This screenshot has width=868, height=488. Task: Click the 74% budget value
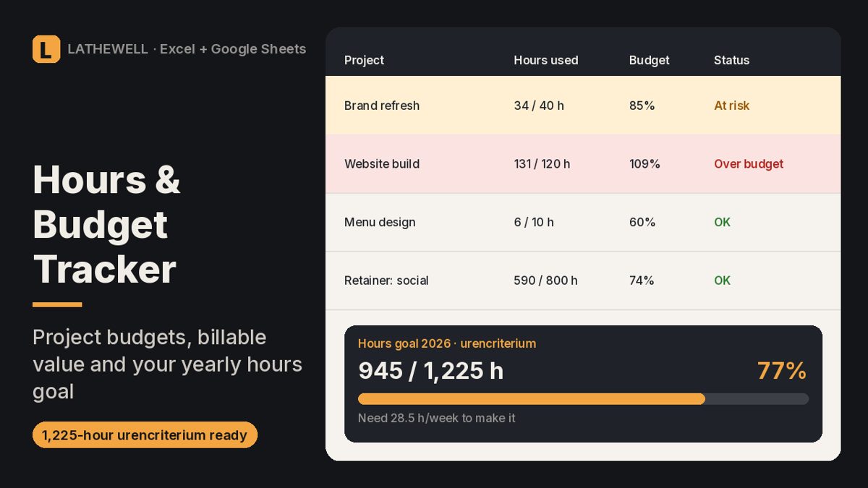(x=642, y=281)
